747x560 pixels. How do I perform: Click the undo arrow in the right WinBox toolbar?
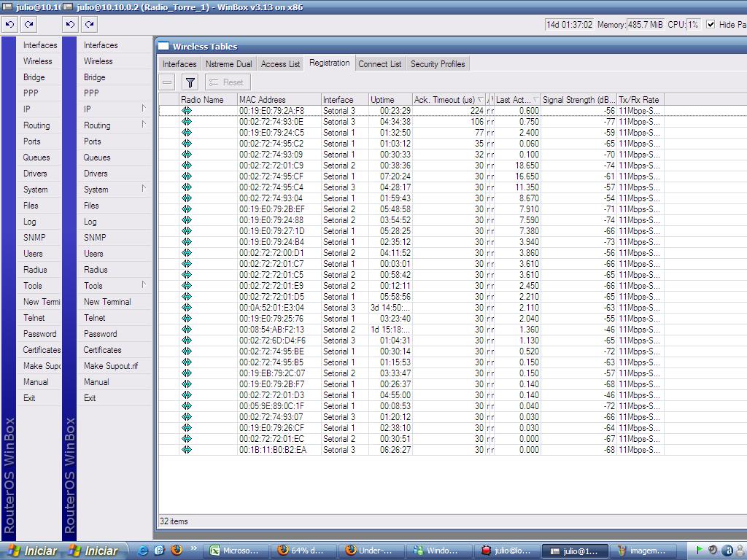70,24
